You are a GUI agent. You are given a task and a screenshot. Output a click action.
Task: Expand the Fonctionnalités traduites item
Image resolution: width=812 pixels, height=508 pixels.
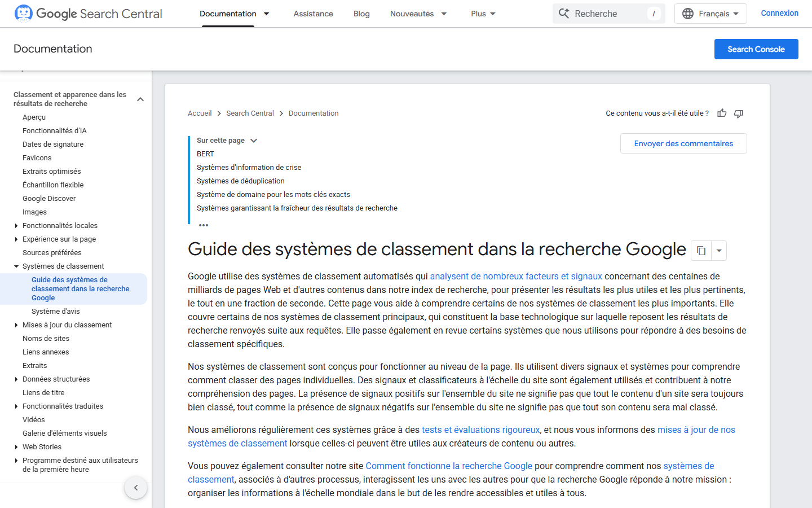click(x=16, y=406)
